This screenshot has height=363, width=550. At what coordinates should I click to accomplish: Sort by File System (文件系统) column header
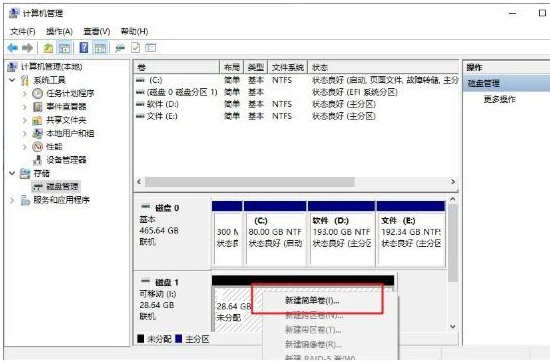(x=288, y=67)
